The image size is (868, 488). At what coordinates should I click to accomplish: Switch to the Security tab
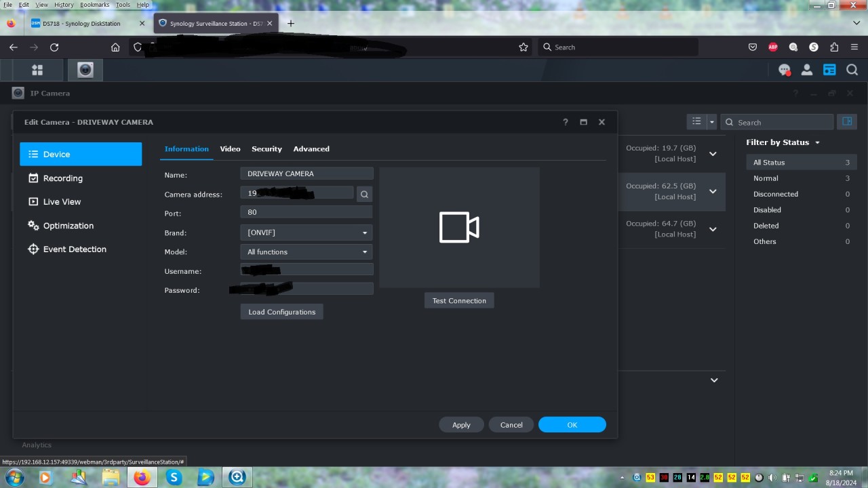pyautogui.click(x=267, y=148)
